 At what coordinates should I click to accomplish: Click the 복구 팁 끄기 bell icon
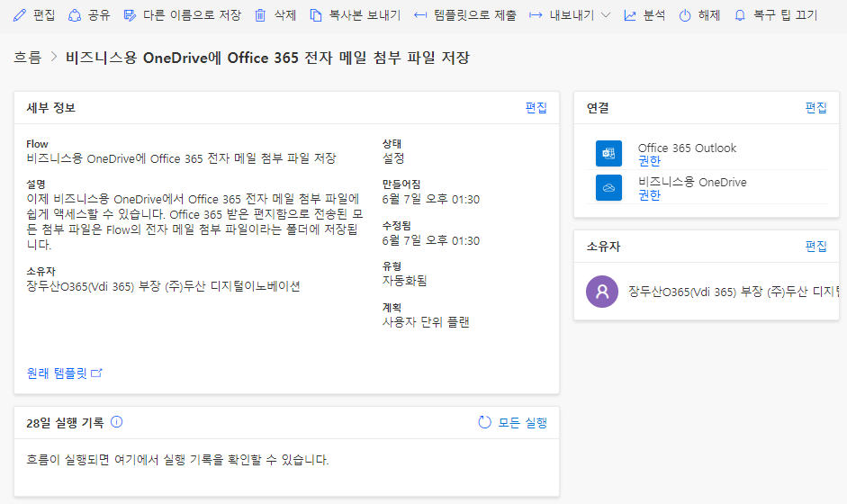tap(740, 15)
